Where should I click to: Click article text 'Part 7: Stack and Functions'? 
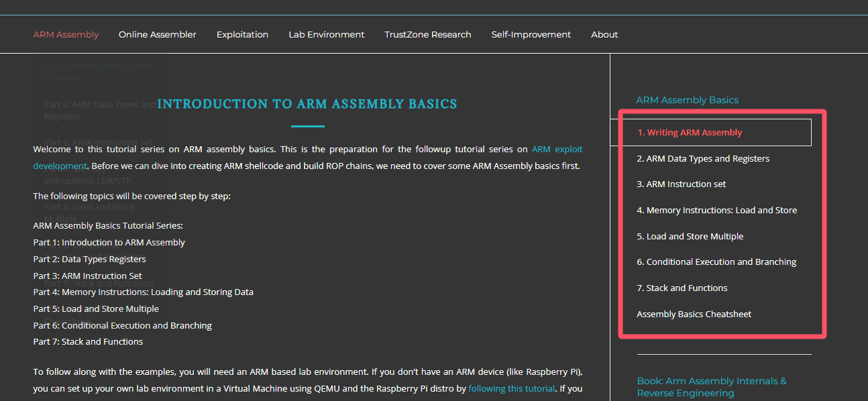pyautogui.click(x=88, y=341)
